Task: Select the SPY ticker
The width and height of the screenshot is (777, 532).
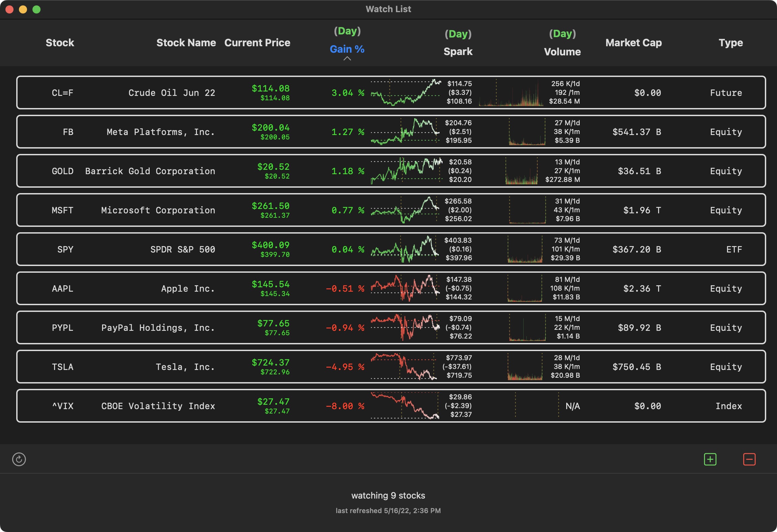Action: [65, 249]
